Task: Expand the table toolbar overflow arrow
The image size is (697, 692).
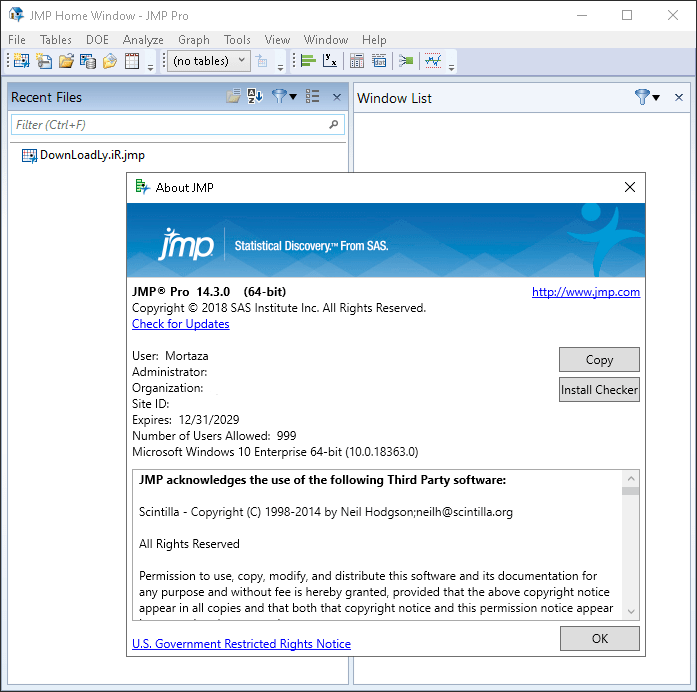Action: [280, 68]
